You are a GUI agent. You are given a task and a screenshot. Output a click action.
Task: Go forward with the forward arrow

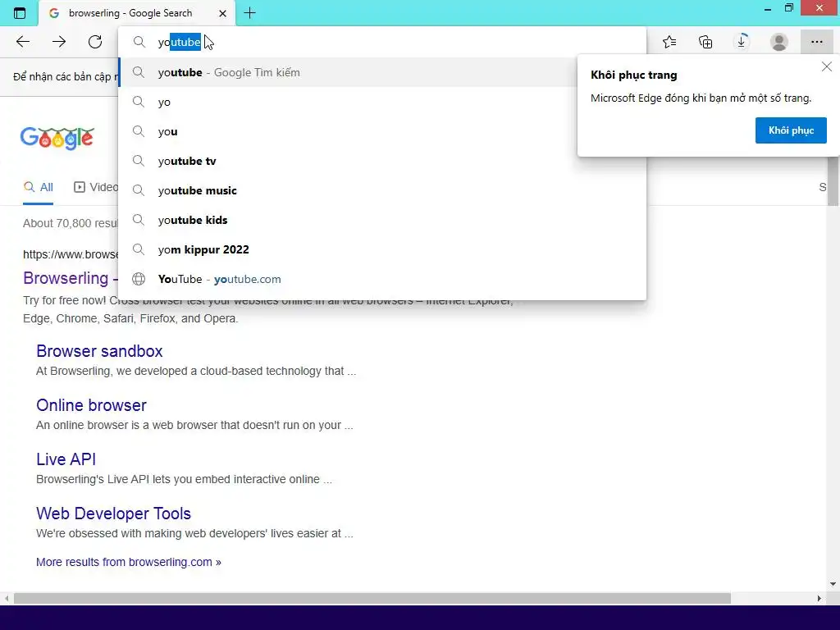point(59,42)
